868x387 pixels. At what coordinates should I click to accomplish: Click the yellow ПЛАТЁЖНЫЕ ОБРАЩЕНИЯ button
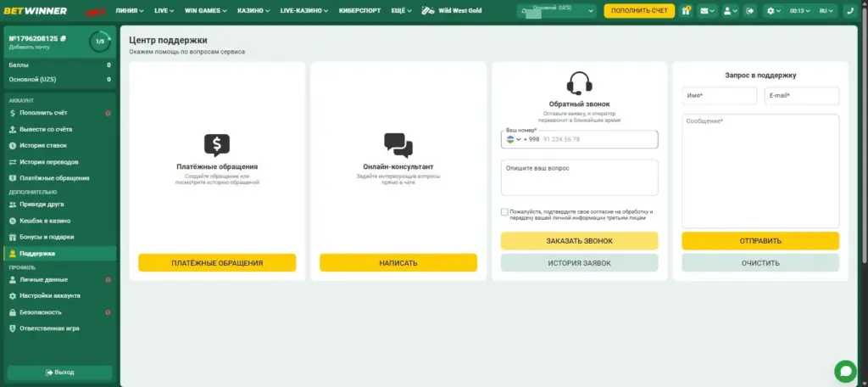(217, 263)
